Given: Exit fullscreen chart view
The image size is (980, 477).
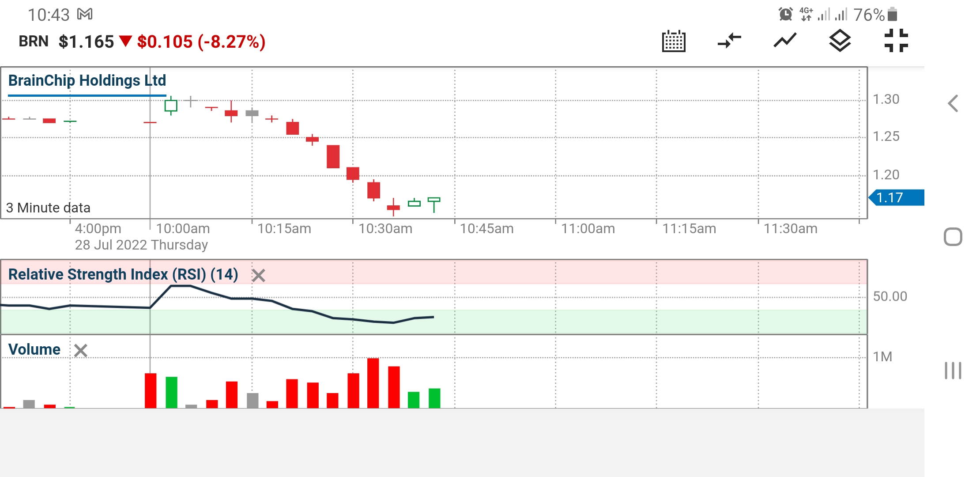Looking at the screenshot, I should tap(896, 41).
